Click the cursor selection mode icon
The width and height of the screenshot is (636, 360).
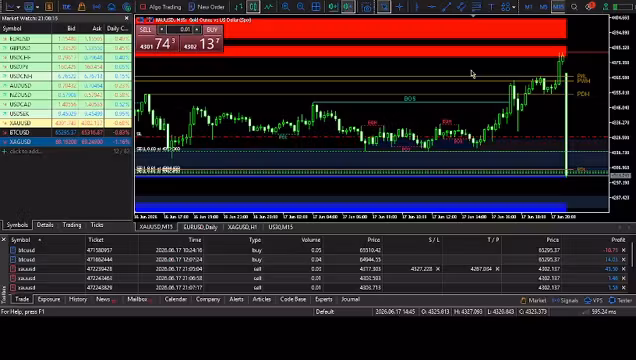[384, 7]
